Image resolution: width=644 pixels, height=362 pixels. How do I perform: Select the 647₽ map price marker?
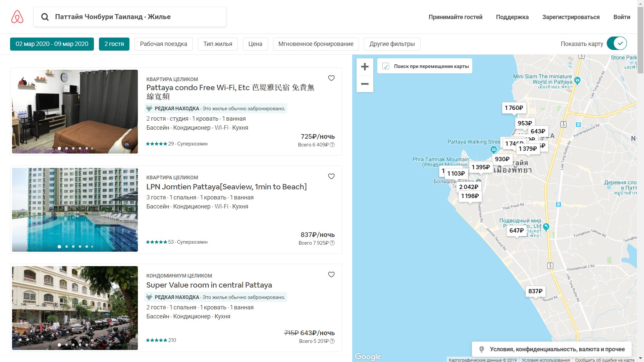point(516,231)
